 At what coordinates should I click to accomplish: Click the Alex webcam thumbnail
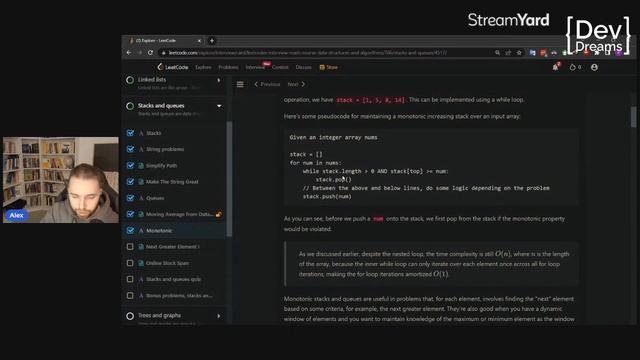[x=61, y=180]
